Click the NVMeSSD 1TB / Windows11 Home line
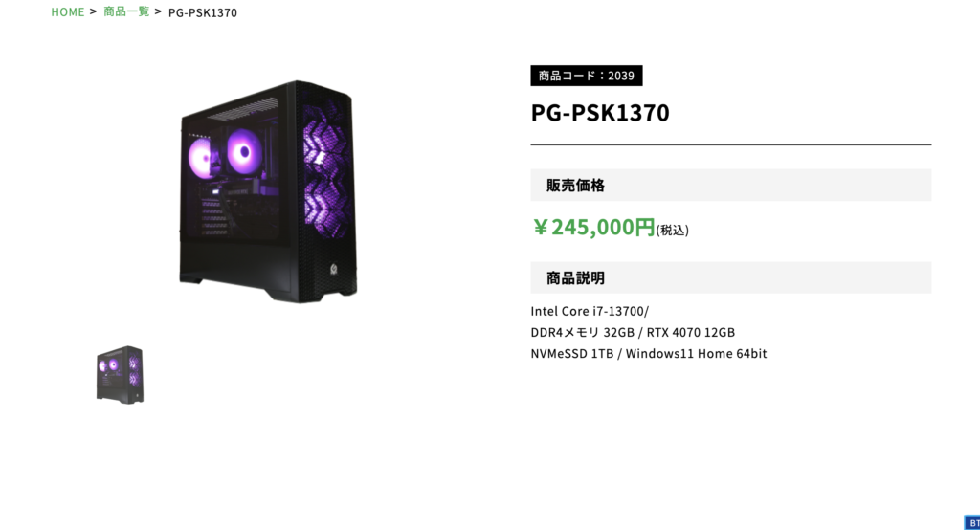980x530 pixels. pyautogui.click(x=648, y=353)
